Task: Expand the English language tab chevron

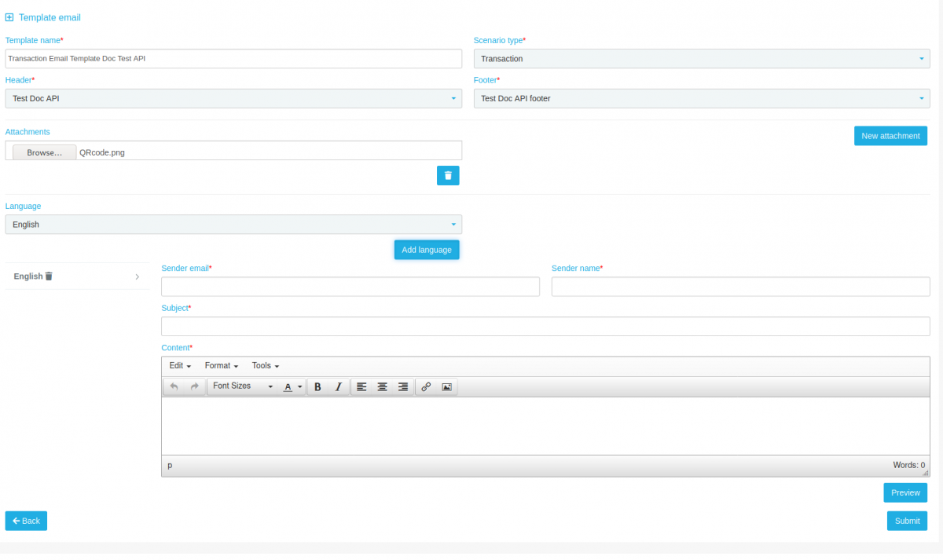Action: click(x=137, y=276)
